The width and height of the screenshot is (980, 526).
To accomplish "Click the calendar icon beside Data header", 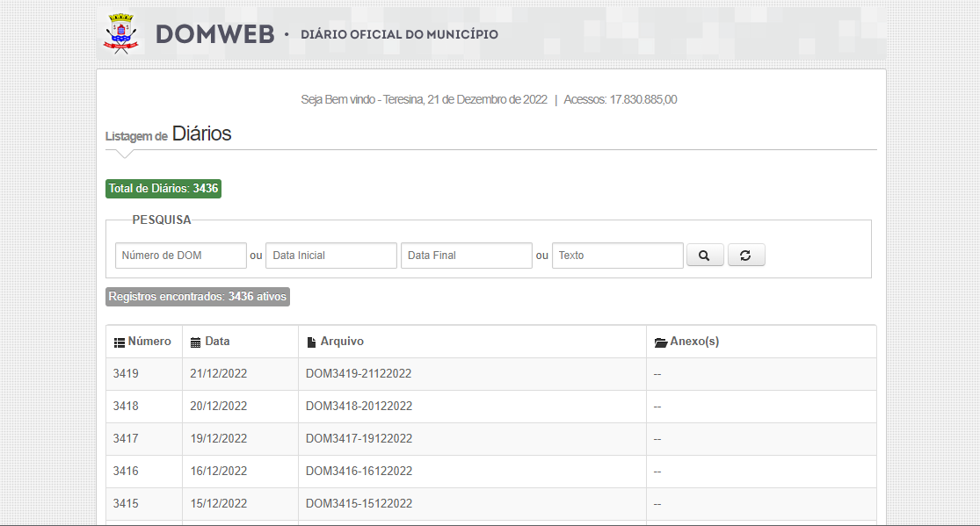I will pyautogui.click(x=195, y=342).
